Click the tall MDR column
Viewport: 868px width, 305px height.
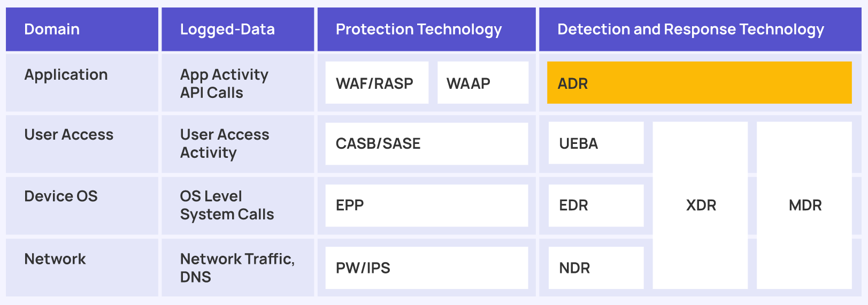pyautogui.click(x=804, y=205)
